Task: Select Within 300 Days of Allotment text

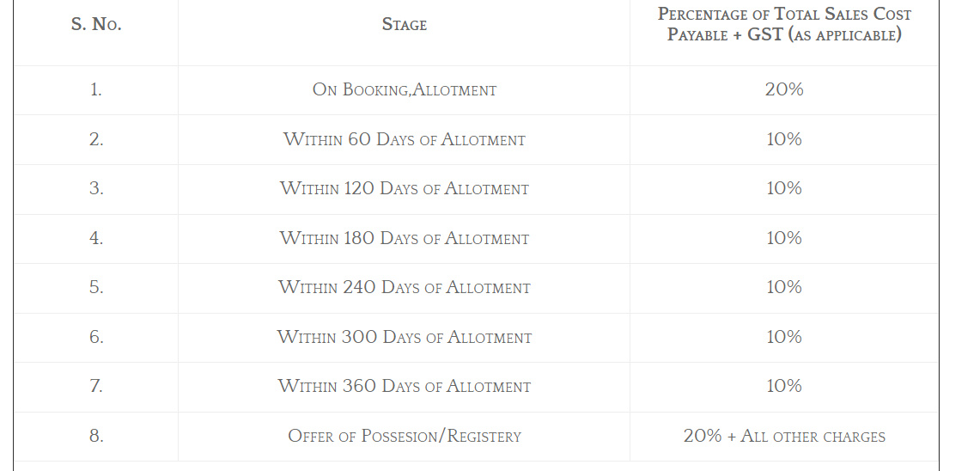Action: 404,337
